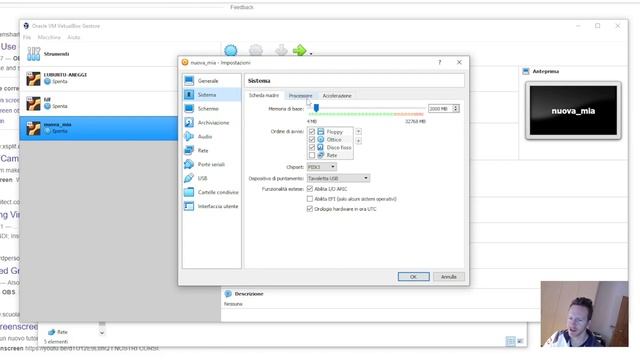This screenshot has width=640, height=360.
Task: Expand the chevron beside Rete in back window
Action: (102, 332)
